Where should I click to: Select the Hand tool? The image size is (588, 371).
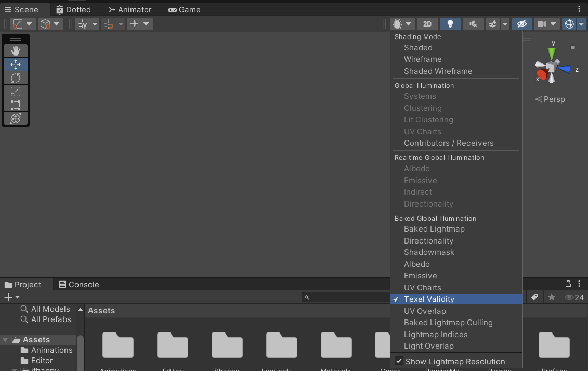tap(16, 50)
